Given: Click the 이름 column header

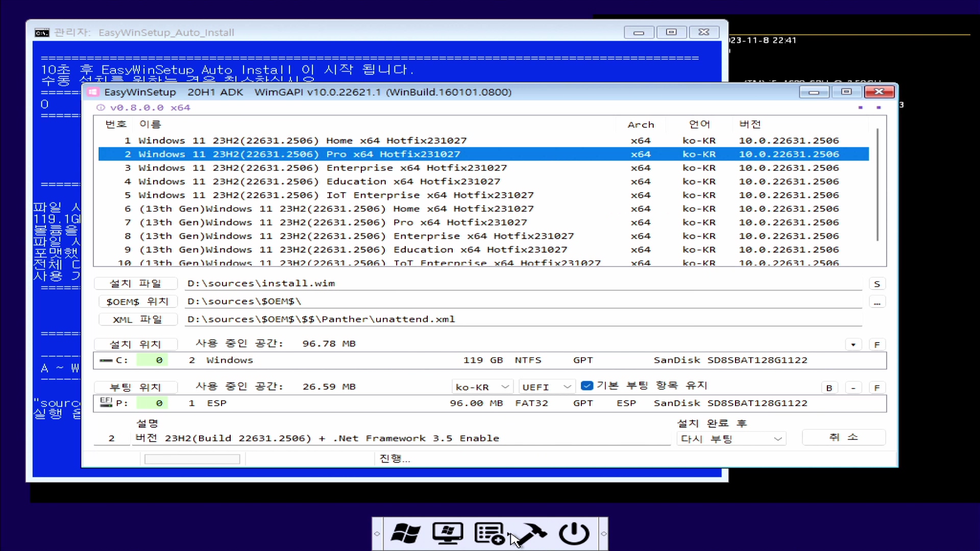Looking at the screenshot, I should [x=150, y=124].
